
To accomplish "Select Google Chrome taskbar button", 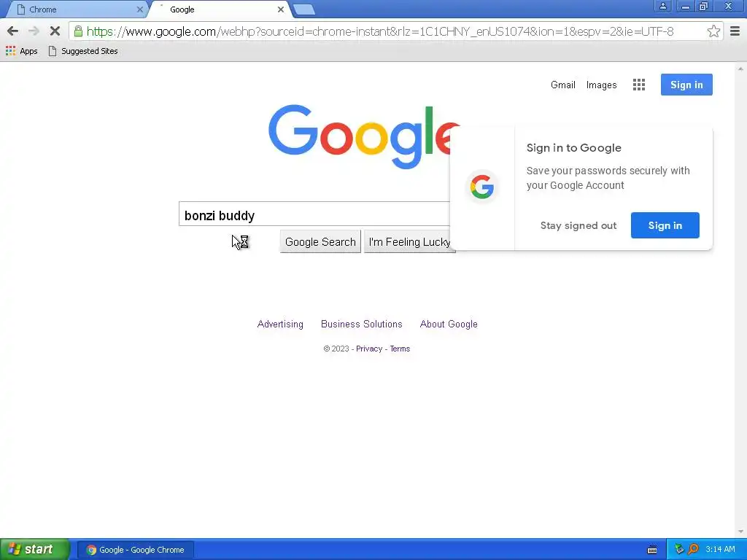I will point(135,550).
